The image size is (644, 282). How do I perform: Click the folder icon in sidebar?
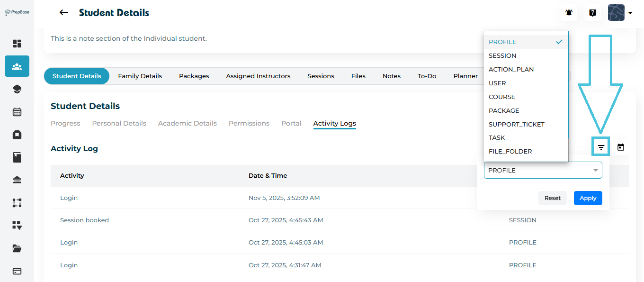tap(17, 248)
